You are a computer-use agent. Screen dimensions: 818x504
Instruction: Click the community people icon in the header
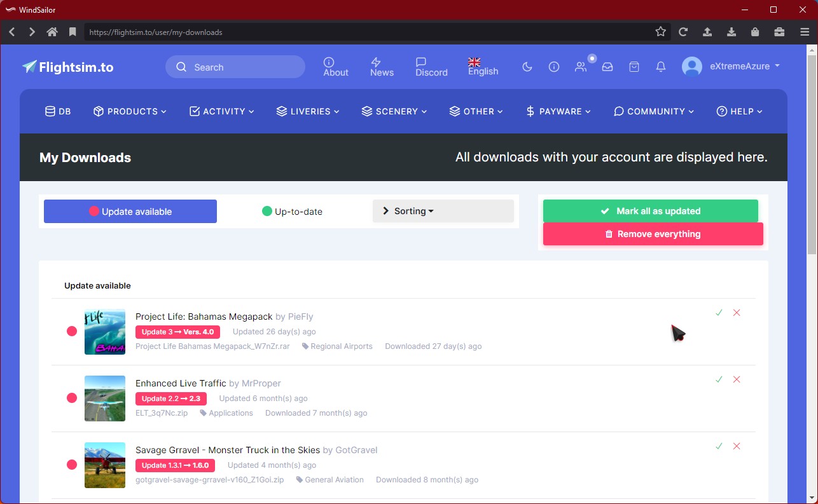click(581, 67)
